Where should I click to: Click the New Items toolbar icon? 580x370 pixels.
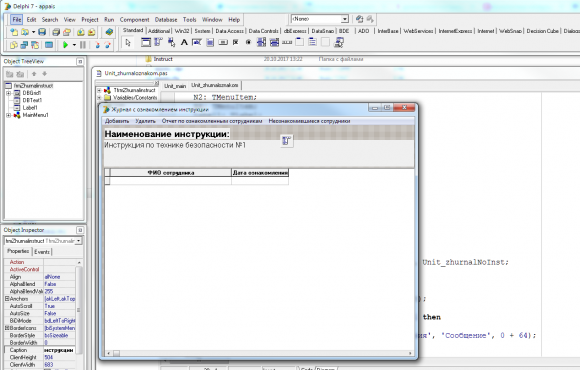(x=14, y=32)
